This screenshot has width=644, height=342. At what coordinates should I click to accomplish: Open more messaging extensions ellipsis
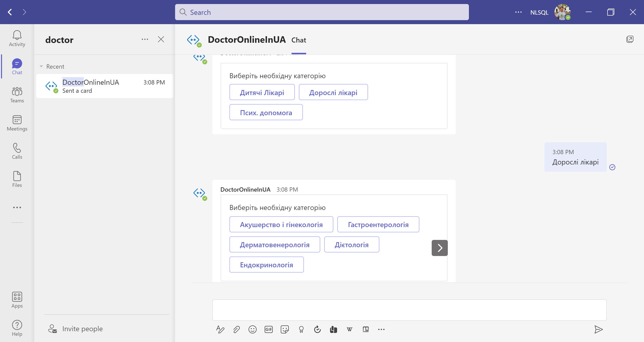click(381, 329)
